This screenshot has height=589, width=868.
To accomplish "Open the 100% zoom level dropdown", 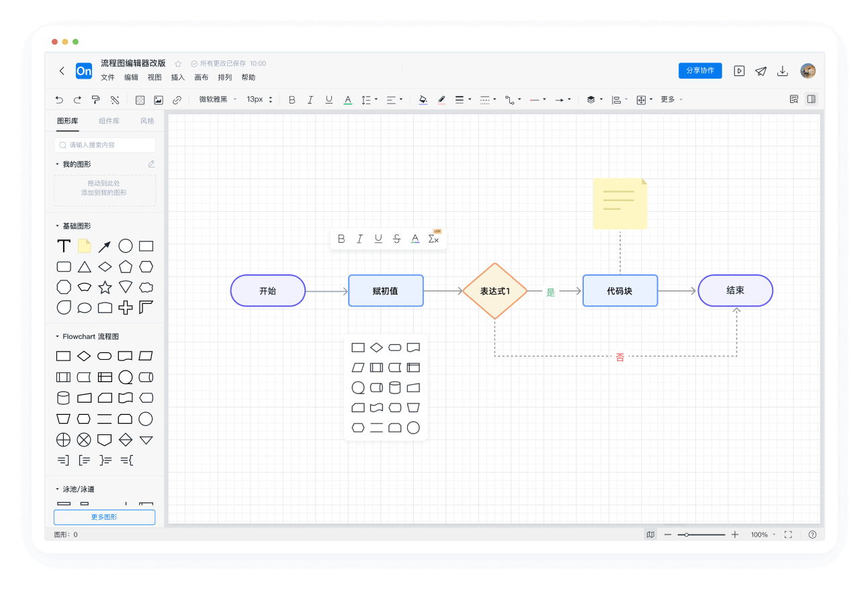I will click(x=763, y=535).
